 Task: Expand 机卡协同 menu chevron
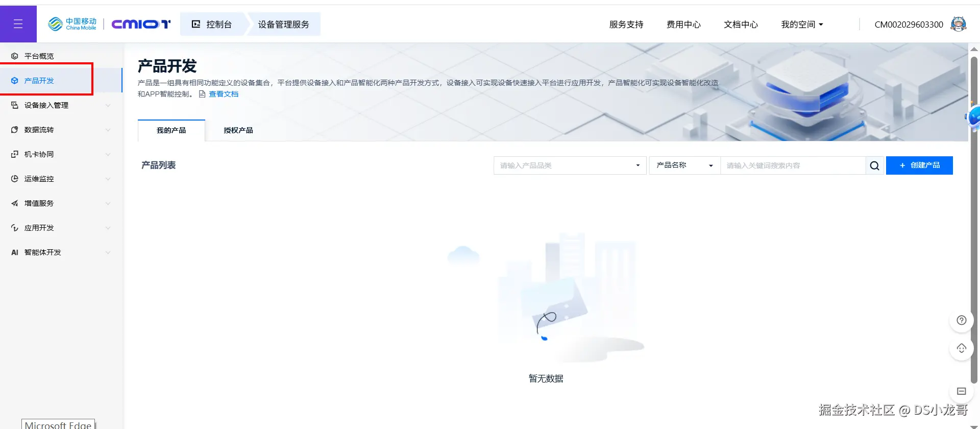click(108, 154)
